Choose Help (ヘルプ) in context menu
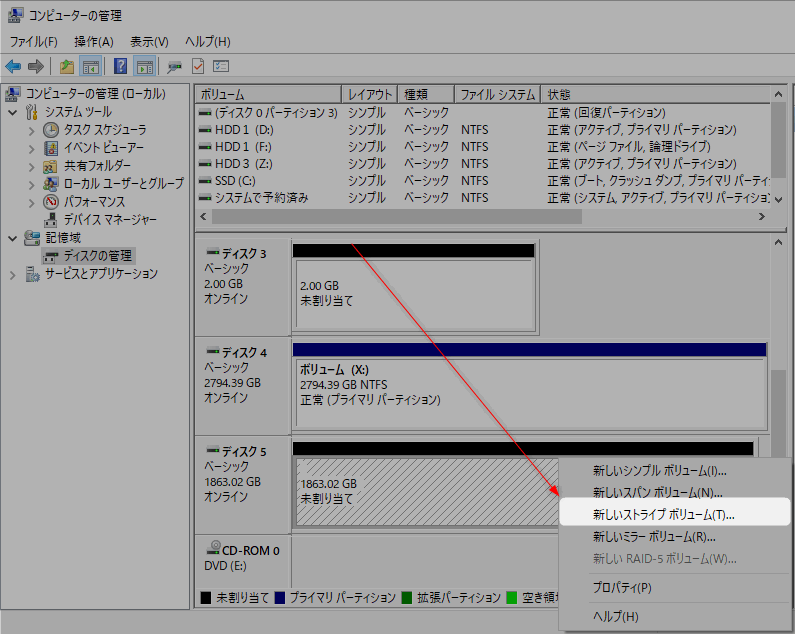The height and width of the screenshot is (634, 795). click(675, 616)
